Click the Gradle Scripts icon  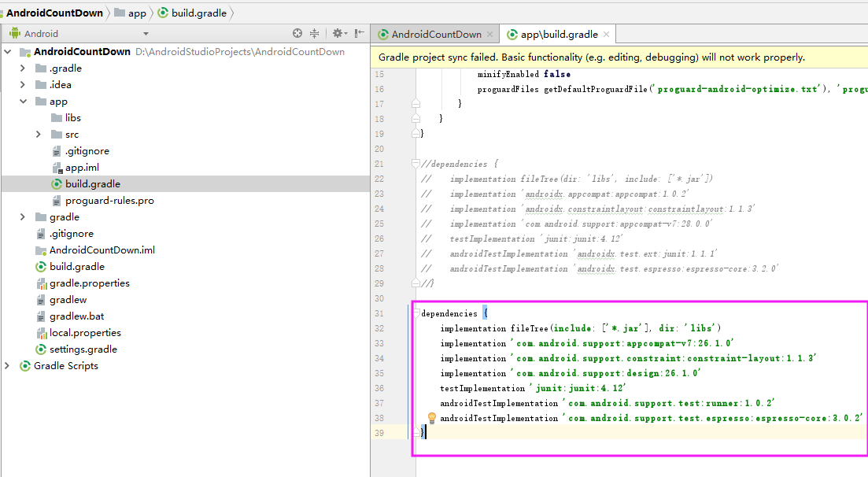[25, 366]
